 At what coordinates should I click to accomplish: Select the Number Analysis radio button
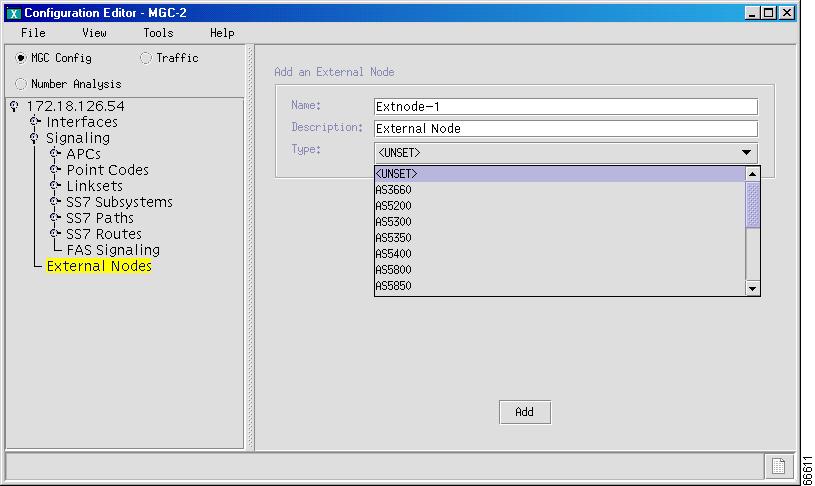pyautogui.click(x=21, y=84)
